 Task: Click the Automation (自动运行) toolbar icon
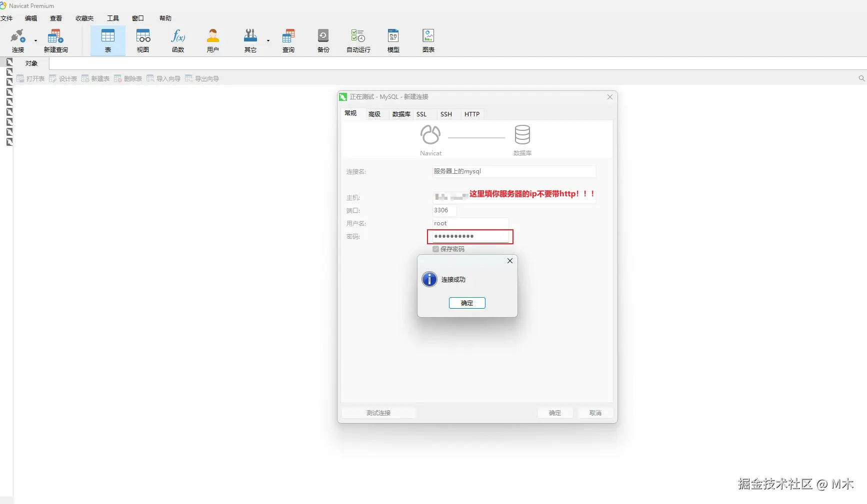(358, 40)
